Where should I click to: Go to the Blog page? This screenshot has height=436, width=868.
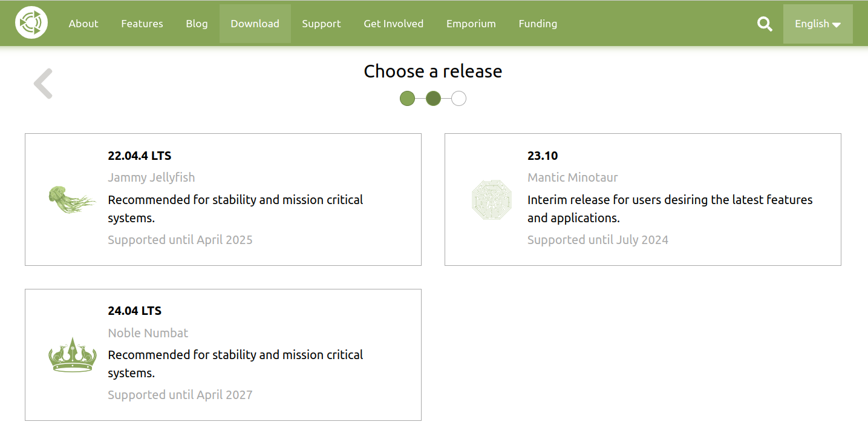[197, 24]
